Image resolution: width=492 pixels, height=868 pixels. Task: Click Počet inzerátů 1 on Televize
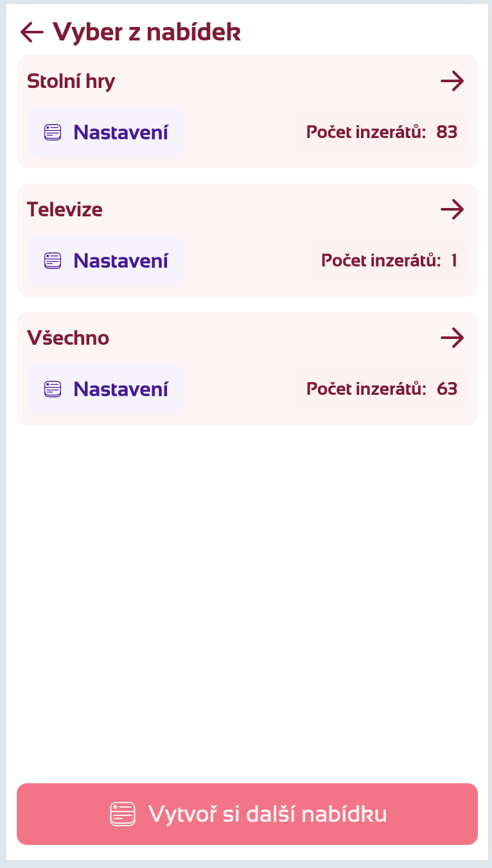point(389,261)
